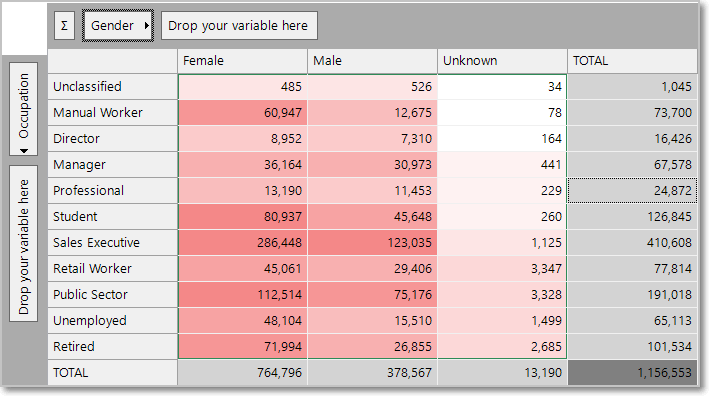Click the vertical Drop your variable here box

[24, 244]
